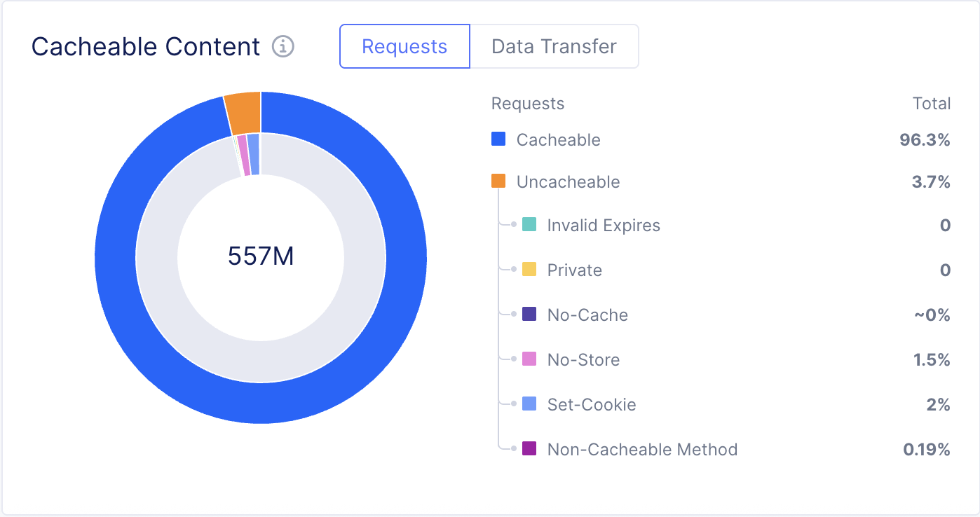Select the Requests tab
980x517 pixels.
404,46
